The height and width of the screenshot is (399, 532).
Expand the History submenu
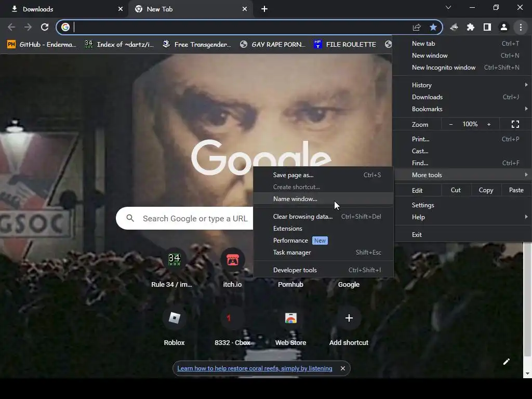coord(462,85)
